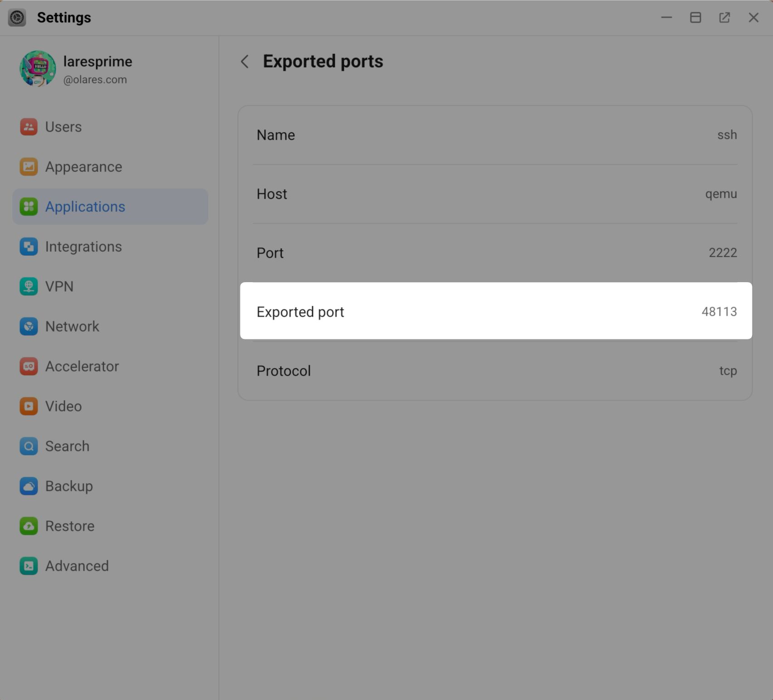Click the Accelerator icon
Image resolution: width=773 pixels, height=700 pixels.
(x=29, y=367)
